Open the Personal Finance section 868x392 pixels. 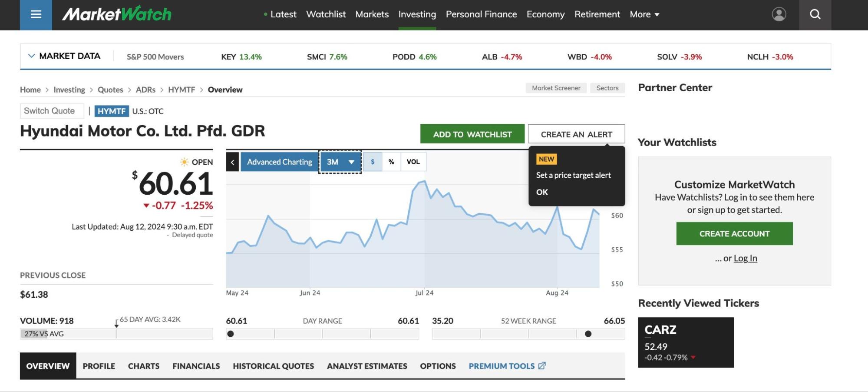click(x=482, y=14)
